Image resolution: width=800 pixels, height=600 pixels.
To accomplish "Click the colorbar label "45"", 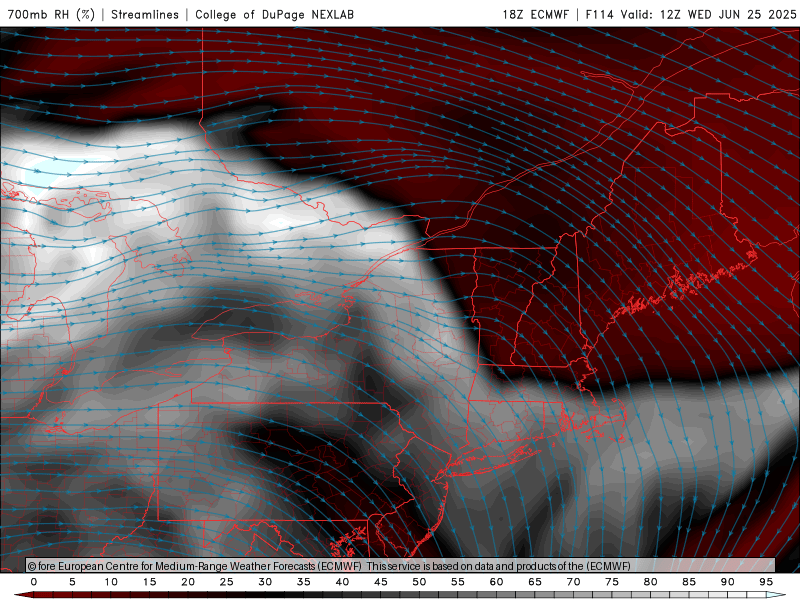I will [381, 582].
